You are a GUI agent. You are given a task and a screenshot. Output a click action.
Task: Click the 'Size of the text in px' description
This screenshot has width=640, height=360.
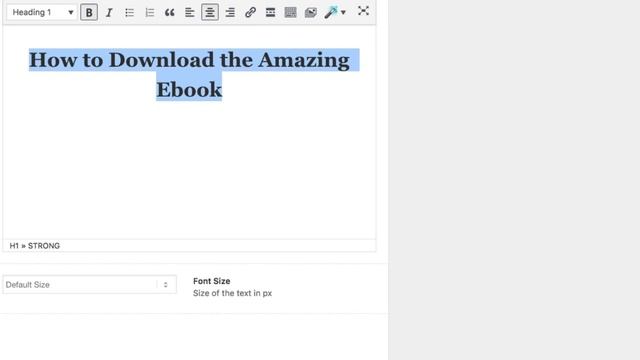[232, 293]
